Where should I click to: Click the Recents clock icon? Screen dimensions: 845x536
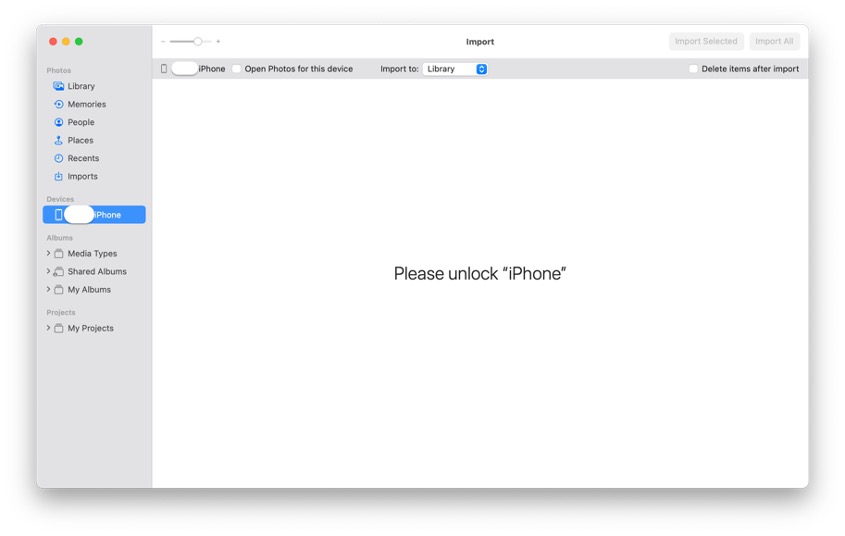(x=59, y=159)
